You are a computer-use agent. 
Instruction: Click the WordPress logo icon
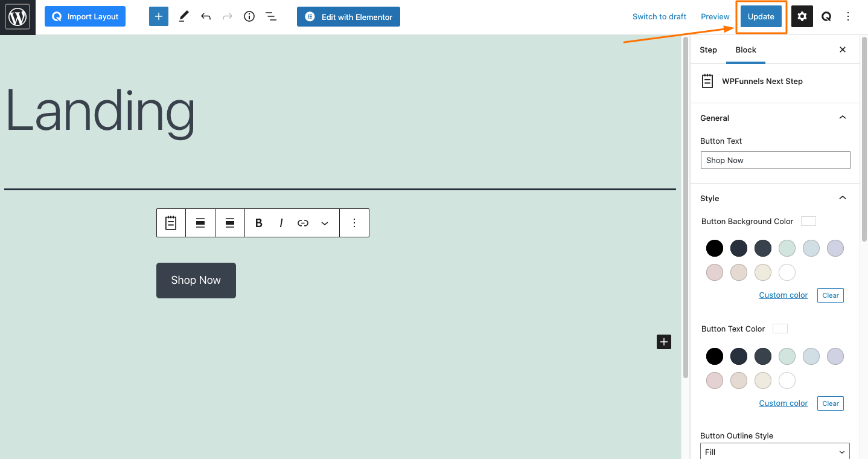(18, 17)
